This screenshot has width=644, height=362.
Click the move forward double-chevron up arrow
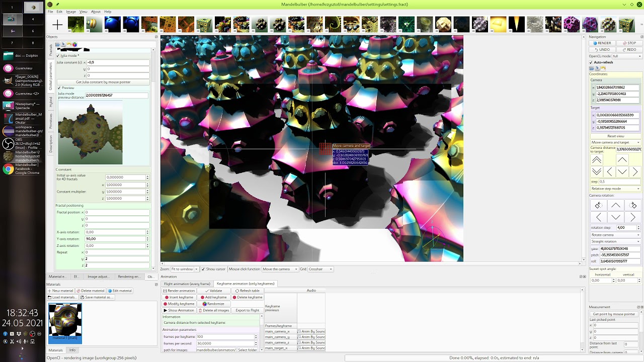coord(596,160)
